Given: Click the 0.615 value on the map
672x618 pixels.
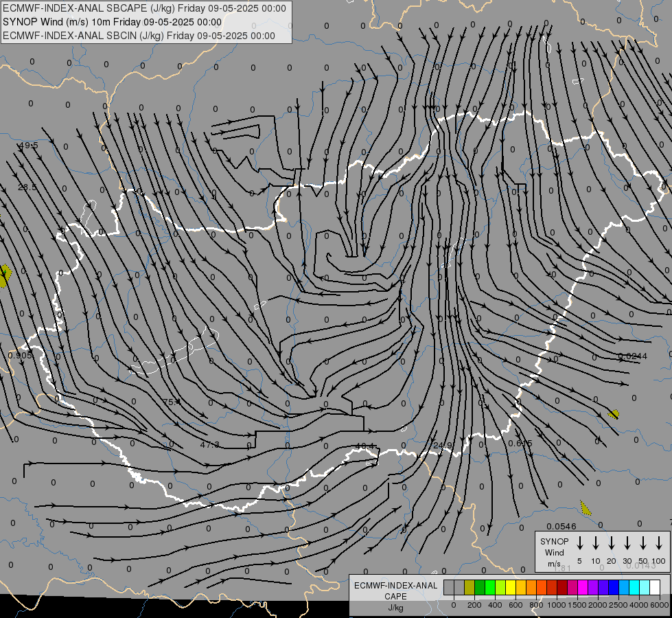Looking at the screenshot, I should coord(520,443).
